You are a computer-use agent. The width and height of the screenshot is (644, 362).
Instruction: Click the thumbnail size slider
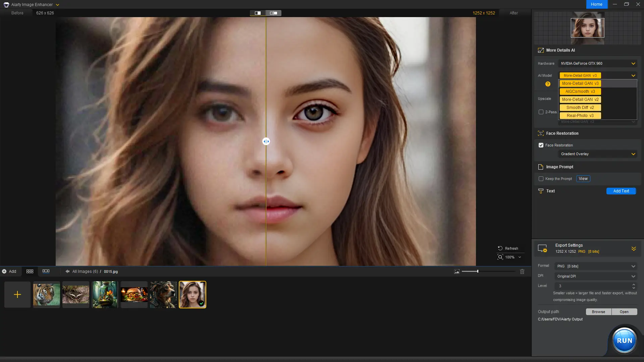click(478, 271)
